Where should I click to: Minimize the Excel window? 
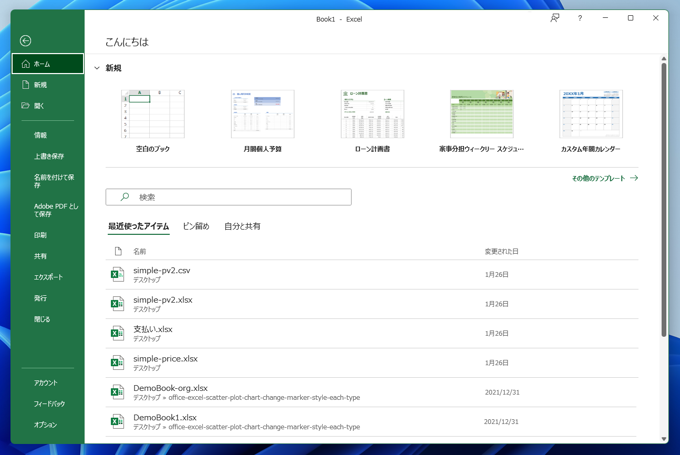point(605,18)
